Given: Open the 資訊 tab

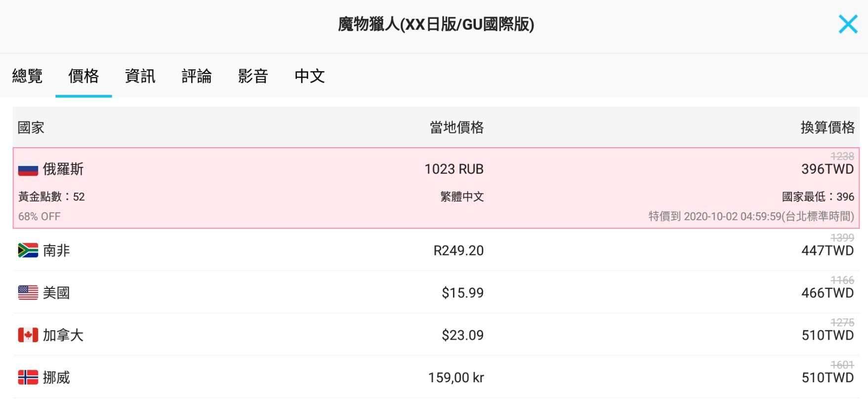Looking at the screenshot, I should pos(140,76).
